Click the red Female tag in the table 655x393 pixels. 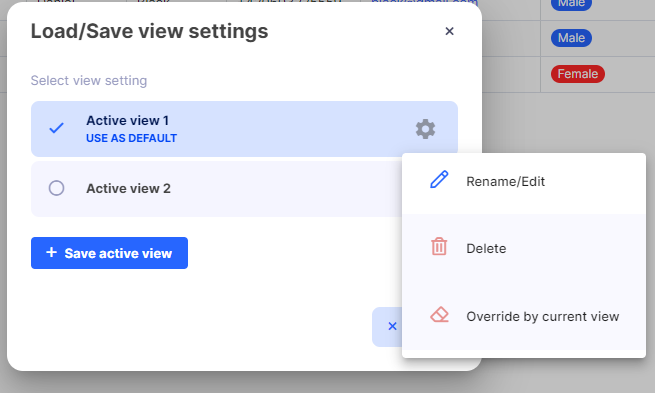point(578,74)
